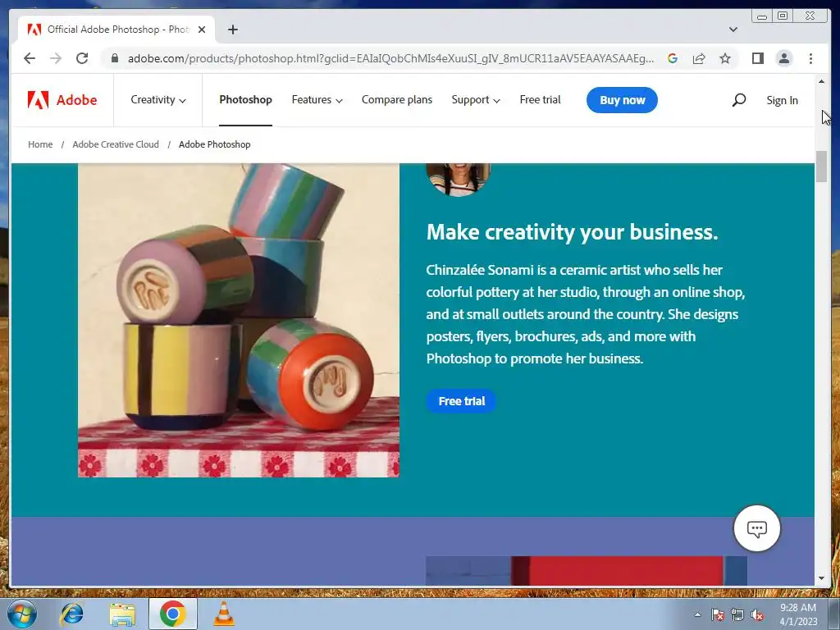Screen dimensions: 840x630
Task: Reload the Adobe Photoshop page
Action: coord(82,58)
